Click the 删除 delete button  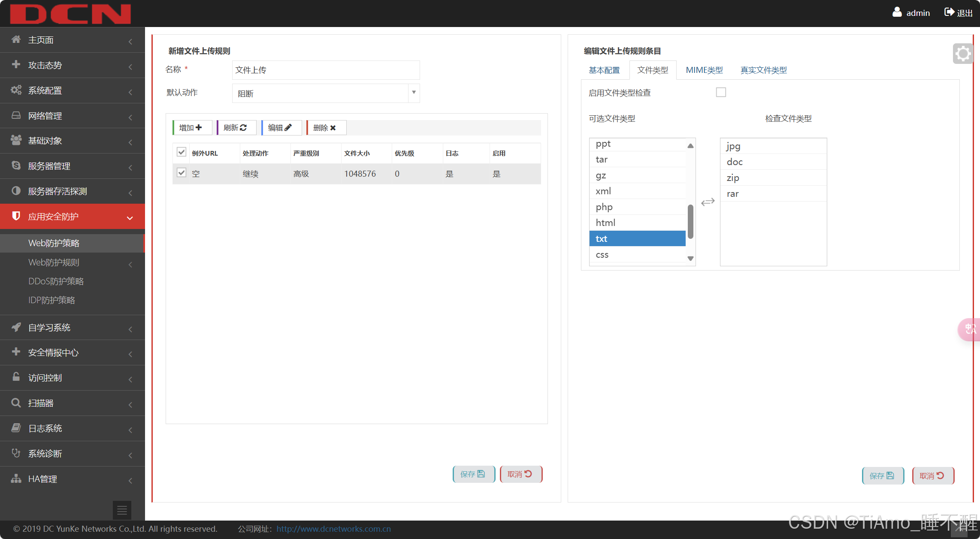[326, 128]
